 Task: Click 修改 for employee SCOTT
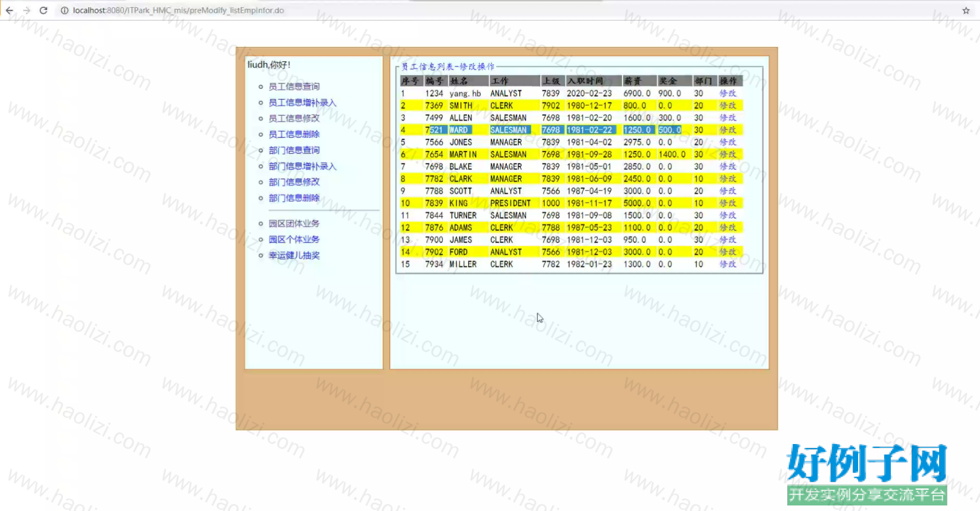pos(728,191)
